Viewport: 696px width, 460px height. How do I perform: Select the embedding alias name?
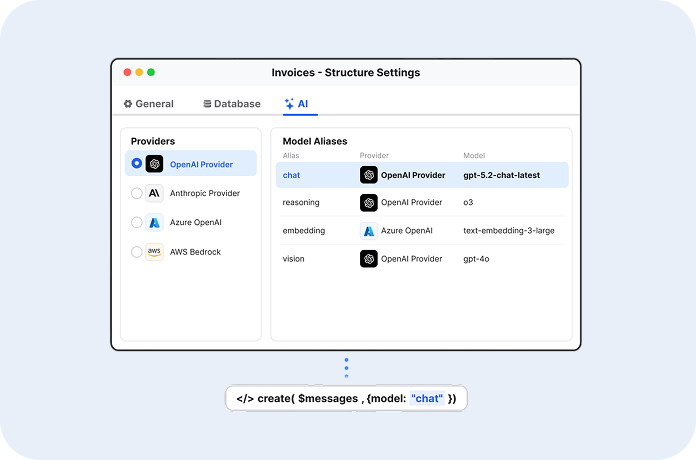pyautogui.click(x=304, y=231)
